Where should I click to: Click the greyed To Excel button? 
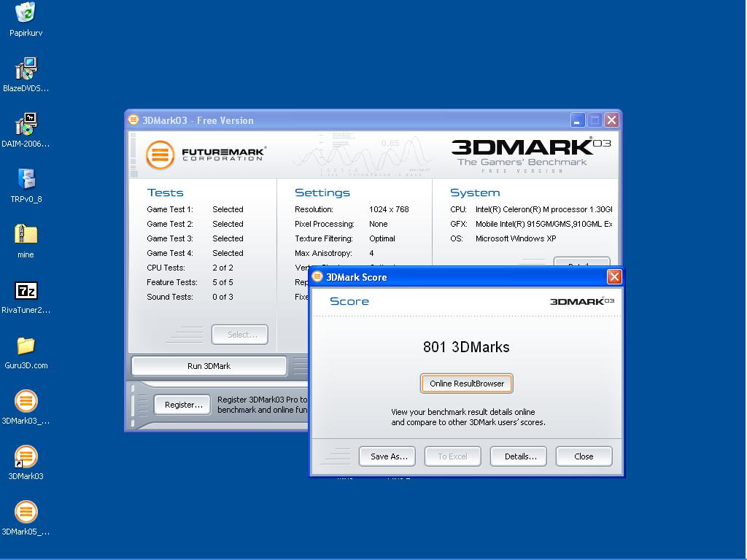click(x=452, y=456)
